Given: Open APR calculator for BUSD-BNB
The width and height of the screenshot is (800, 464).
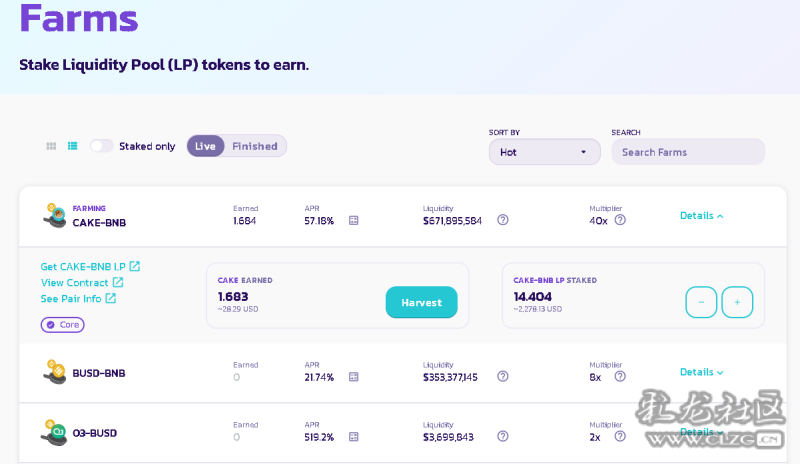Looking at the screenshot, I should point(354,377).
